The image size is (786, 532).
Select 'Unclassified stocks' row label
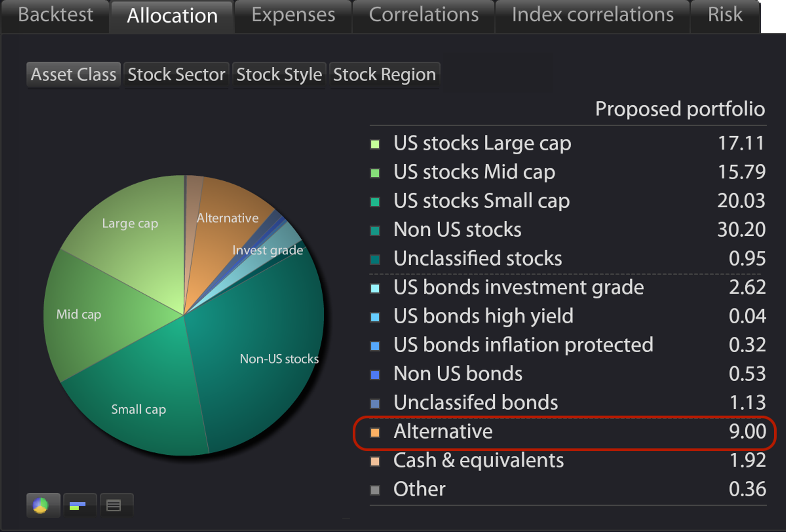[478, 258]
